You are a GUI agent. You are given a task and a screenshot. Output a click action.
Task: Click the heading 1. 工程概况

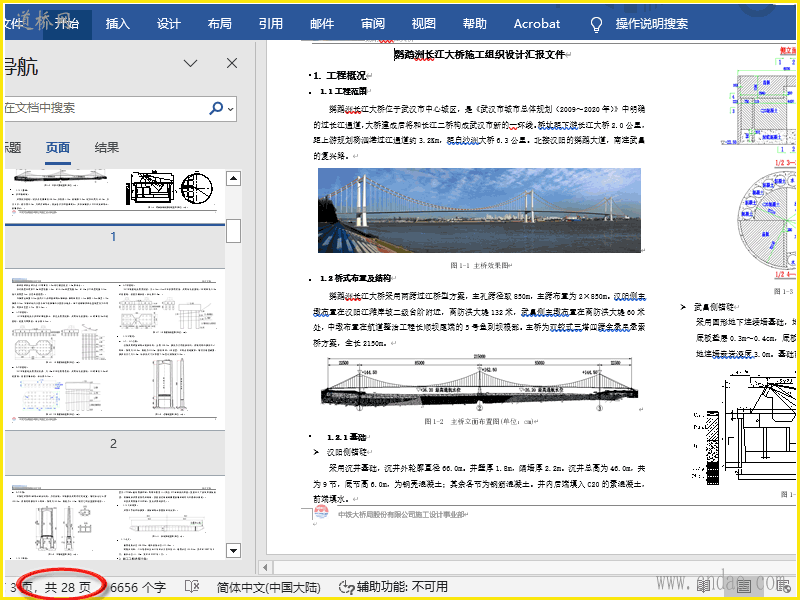(x=339, y=76)
